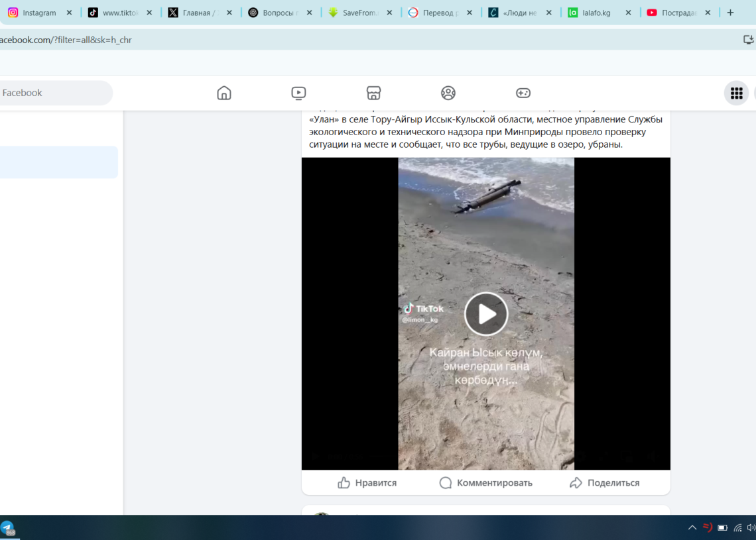The height and width of the screenshot is (540, 756).
Task: Click the Нравится like button
Action: coord(367,483)
